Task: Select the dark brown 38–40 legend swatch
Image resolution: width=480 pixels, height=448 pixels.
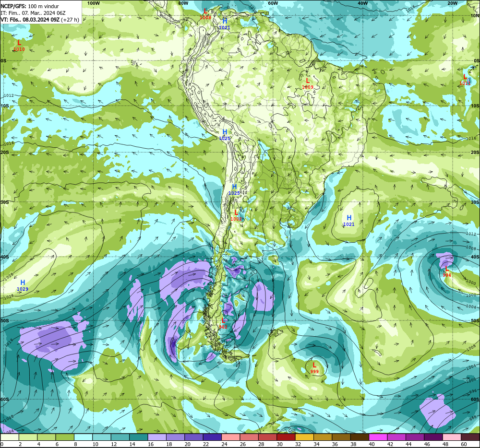Action: (x=360, y=437)
